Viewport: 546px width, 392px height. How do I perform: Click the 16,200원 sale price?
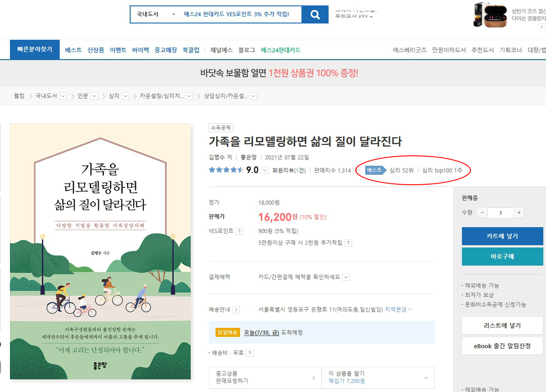278,217
